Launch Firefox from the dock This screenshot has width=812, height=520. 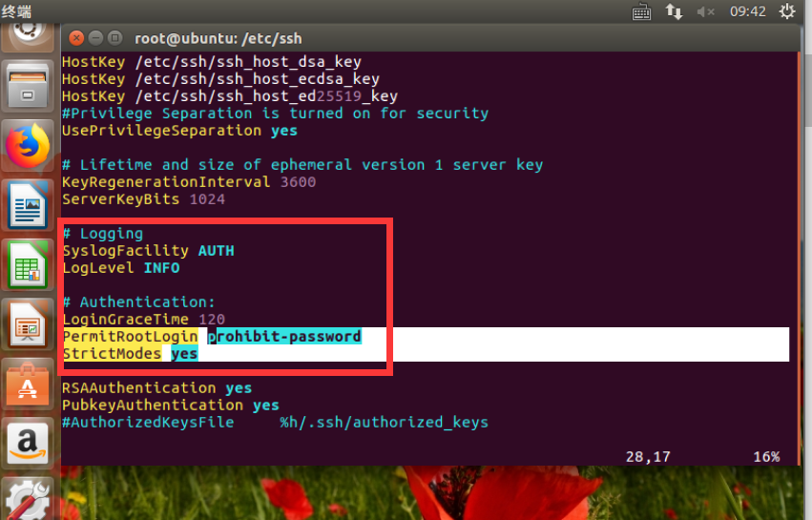click(28, 146)
